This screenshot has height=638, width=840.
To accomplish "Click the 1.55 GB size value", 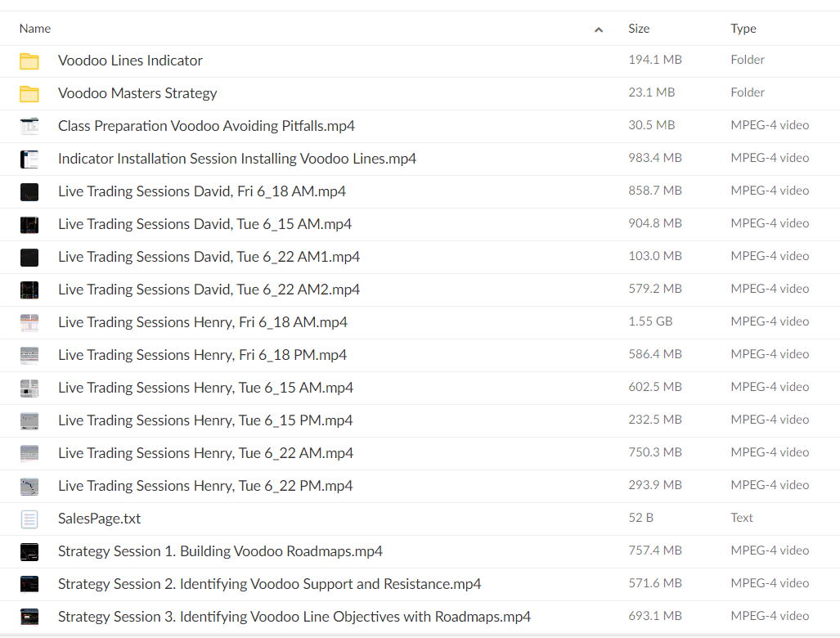I will point(650,321).
